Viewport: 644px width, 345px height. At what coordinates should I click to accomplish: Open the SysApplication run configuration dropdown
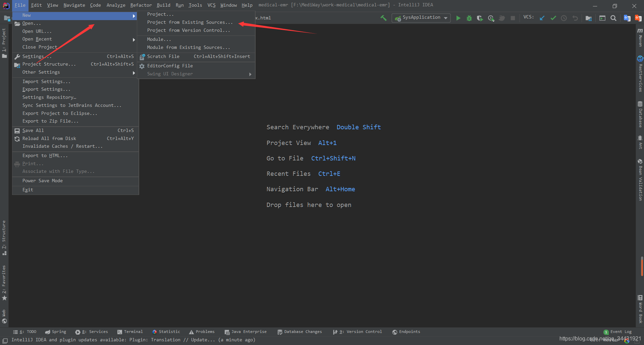click(421, 18)
